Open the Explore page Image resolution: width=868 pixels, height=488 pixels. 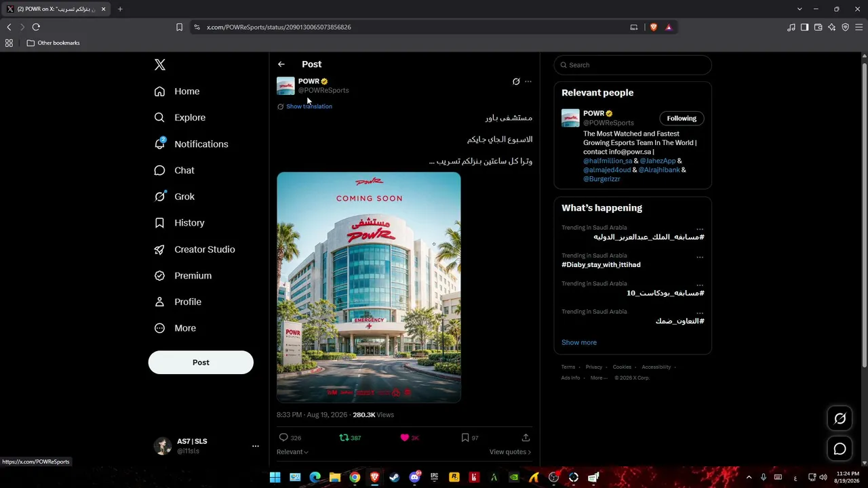(180, 118)
